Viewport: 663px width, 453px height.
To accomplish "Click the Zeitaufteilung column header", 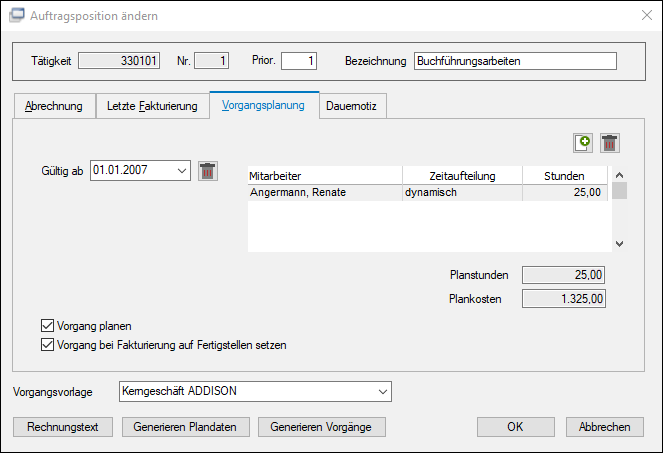I will tap(463, 176).
